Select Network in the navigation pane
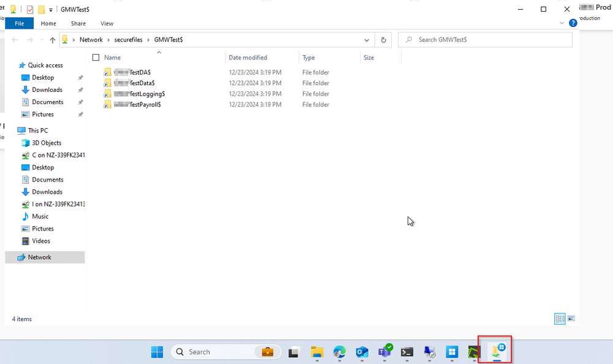 39,257
